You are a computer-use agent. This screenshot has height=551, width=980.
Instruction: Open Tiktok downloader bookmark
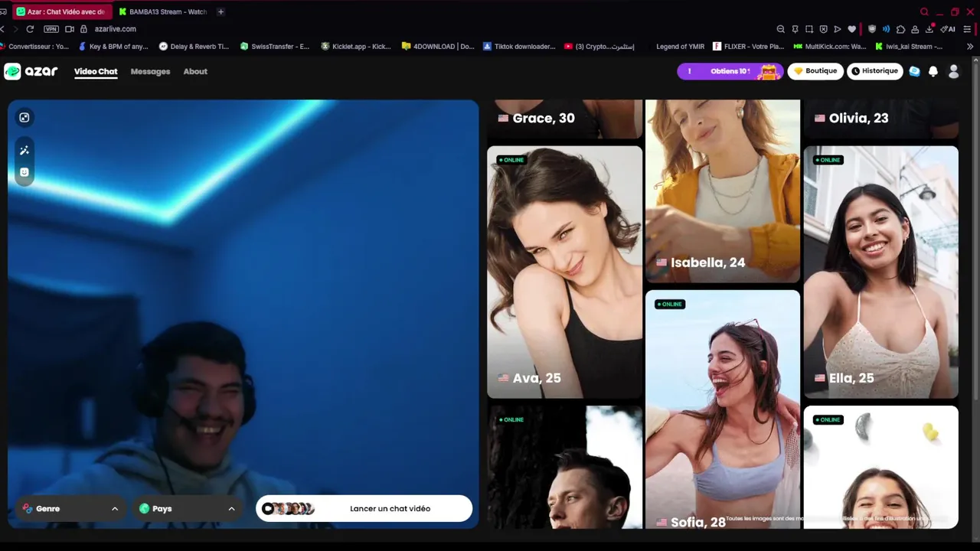pyautogui.click(x=518, y=47)
